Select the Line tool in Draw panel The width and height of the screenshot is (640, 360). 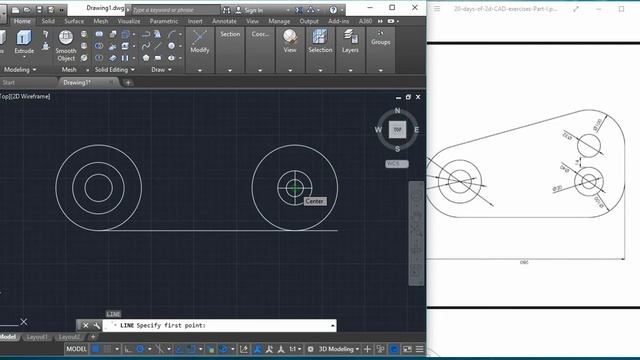click(158, 46)
